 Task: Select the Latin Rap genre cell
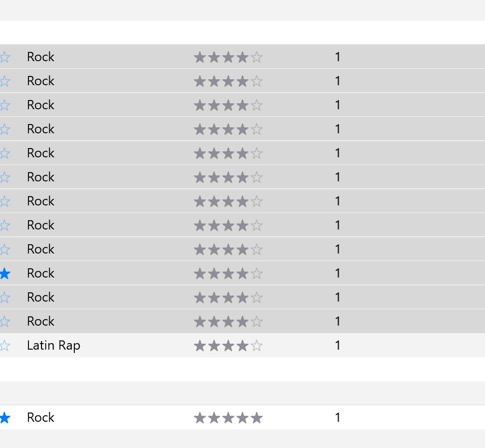click(54, 345)
